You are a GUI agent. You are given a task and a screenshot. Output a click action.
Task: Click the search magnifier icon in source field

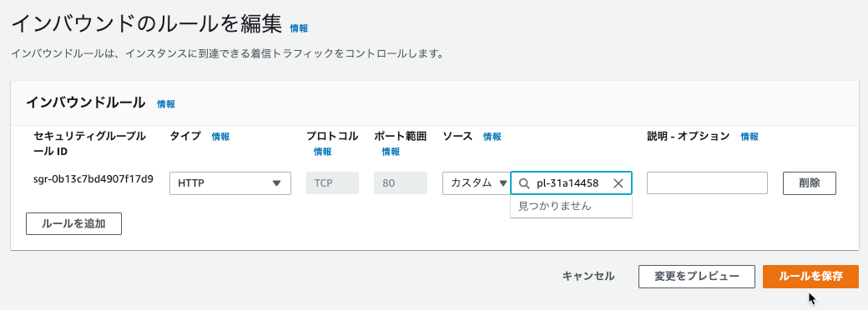(523, 184)
